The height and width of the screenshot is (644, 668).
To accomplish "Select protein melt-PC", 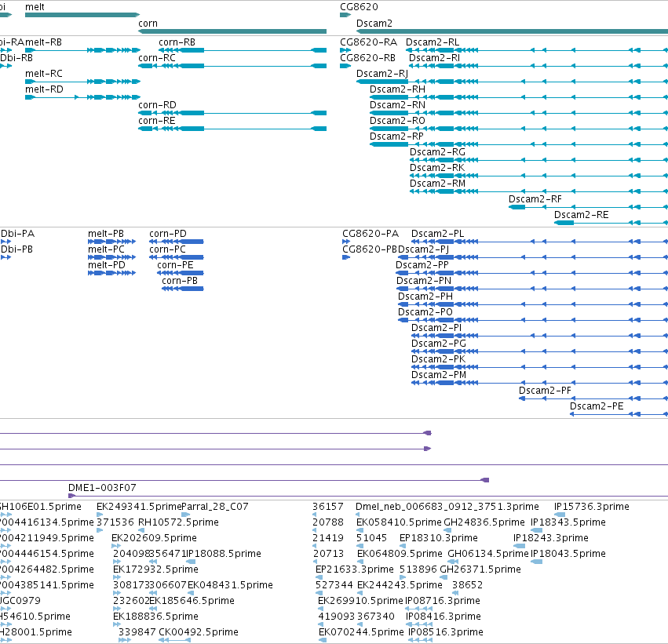I will click(x=112, y=257).
